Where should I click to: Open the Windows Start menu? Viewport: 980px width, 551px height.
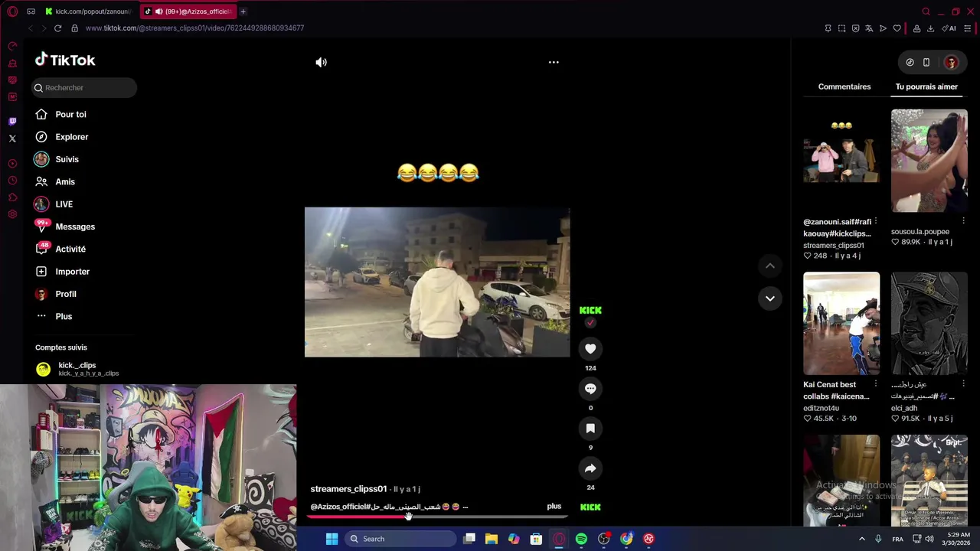coord(332,539)
